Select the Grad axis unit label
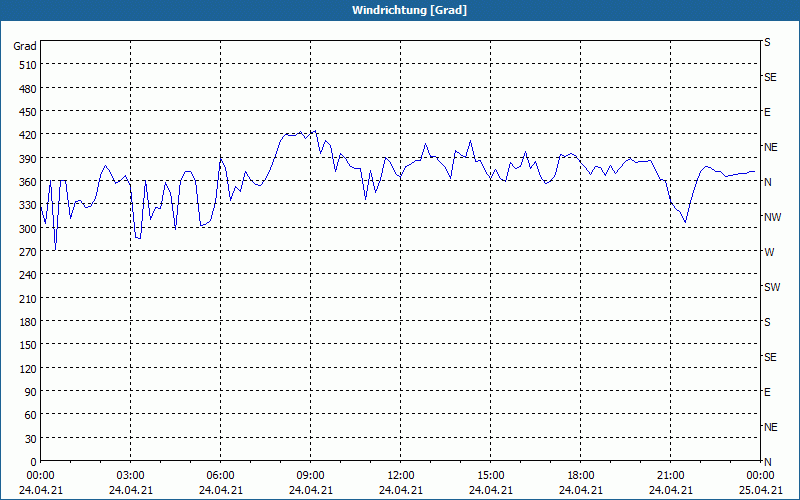This screenshot has width=800, height=500. click(25, 46)
